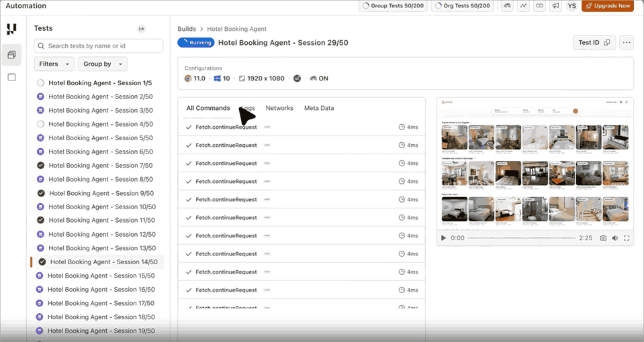This screenshot has height=342, width=644.
Task: Collapse the Tests panel with arrow icon
Action: (x=141, y=29)
